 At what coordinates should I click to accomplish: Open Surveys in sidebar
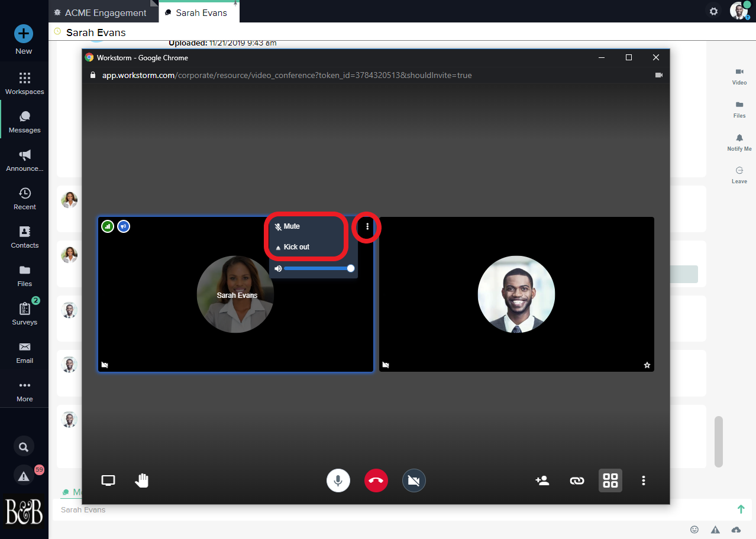tap(24, 314)
